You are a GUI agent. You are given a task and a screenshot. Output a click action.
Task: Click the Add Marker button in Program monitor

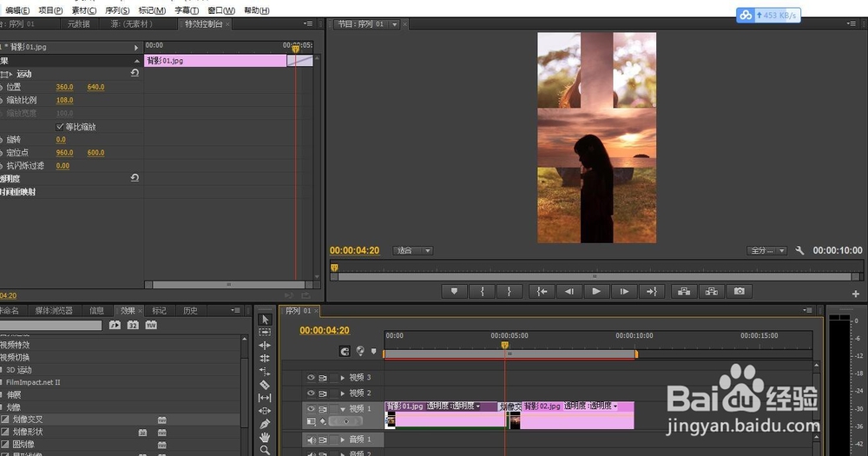coord(454,292)
